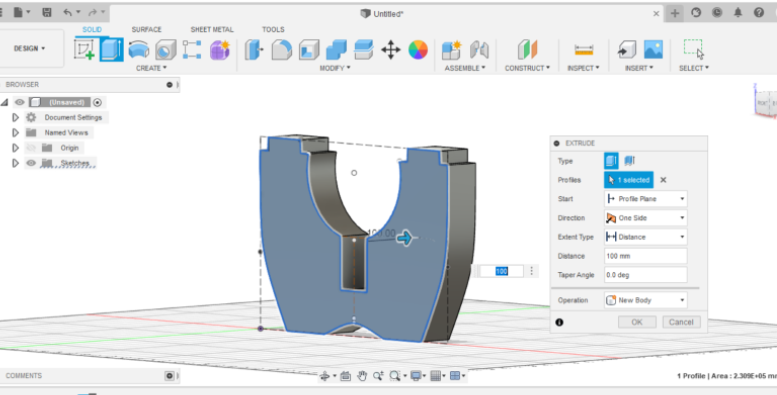Click the Undo arrow
Image resolution: width=777 pixels, height=395 pixels.
click(x=67, y=13)
